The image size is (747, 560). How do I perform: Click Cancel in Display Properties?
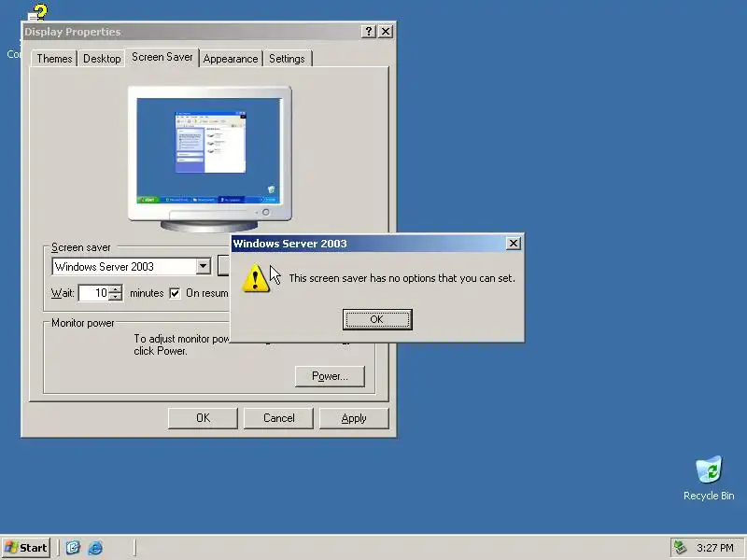(278, 418)
